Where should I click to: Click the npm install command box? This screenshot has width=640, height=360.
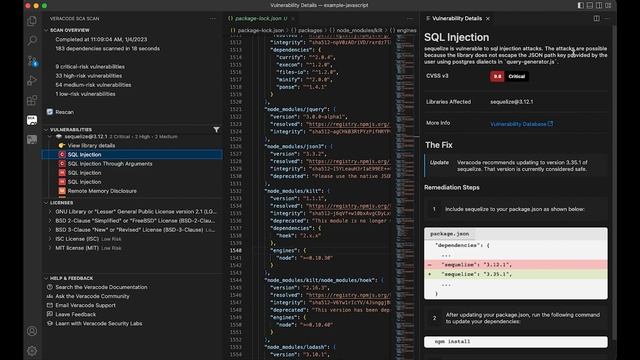[x=516, y=342]
